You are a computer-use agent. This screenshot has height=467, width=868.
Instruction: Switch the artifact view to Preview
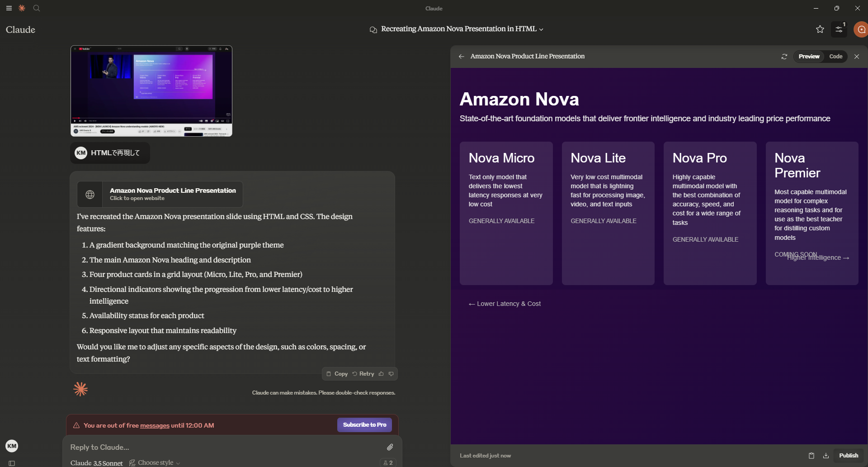coord(809,57)
